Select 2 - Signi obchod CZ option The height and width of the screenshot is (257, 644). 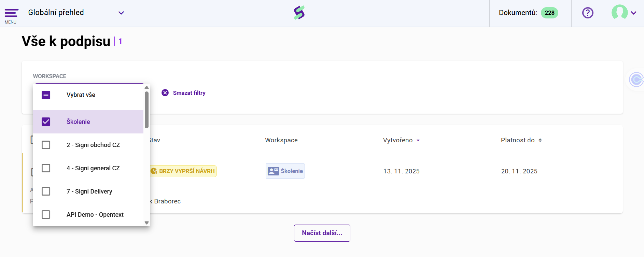point(93,145)
